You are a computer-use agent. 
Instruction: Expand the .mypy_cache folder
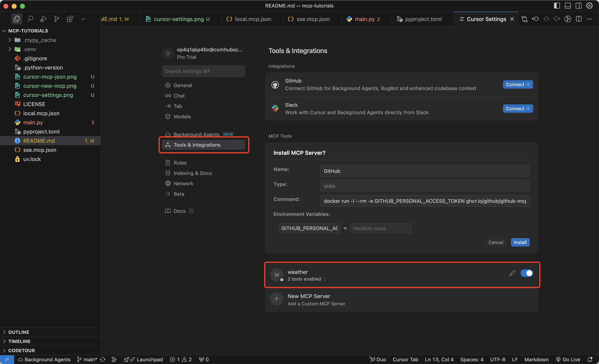pos(10,40)
